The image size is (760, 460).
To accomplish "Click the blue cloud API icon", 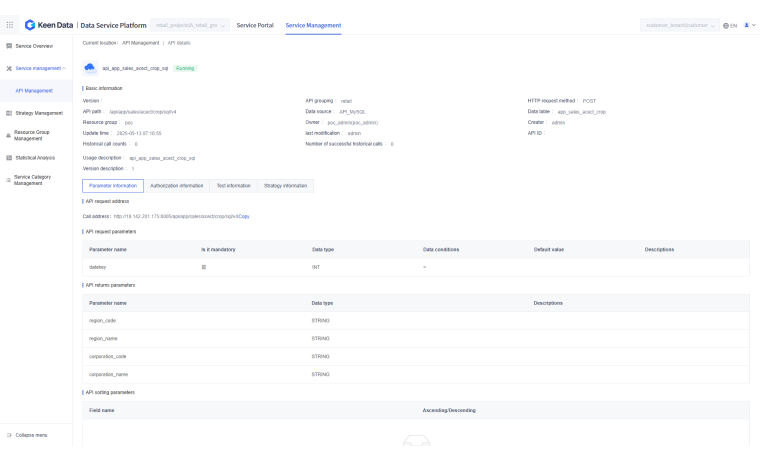I will click(90, 68).
